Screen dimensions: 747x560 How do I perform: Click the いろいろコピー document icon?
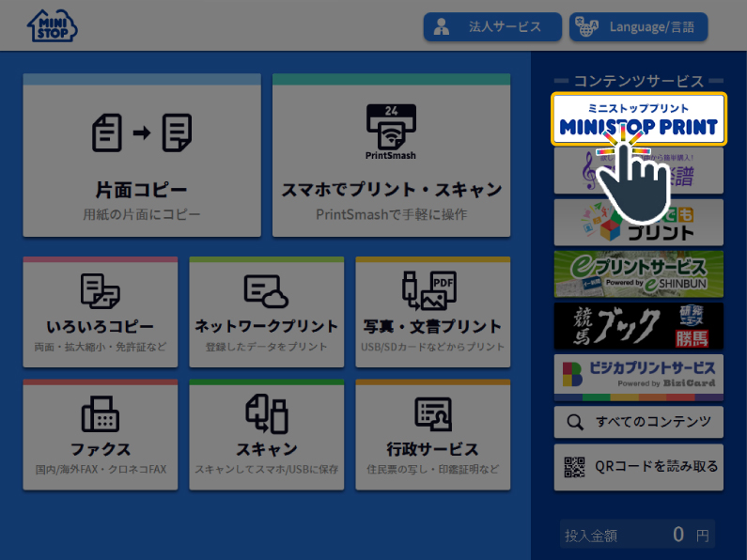point(100,291)
